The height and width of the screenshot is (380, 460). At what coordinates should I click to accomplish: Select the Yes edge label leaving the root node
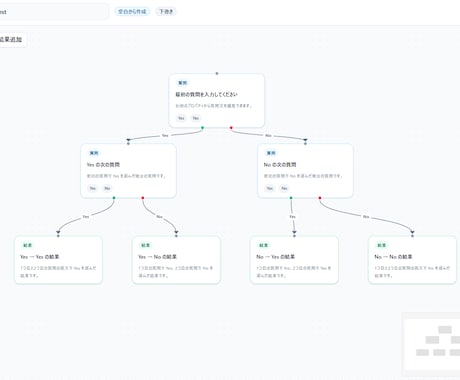pos(165,135)
